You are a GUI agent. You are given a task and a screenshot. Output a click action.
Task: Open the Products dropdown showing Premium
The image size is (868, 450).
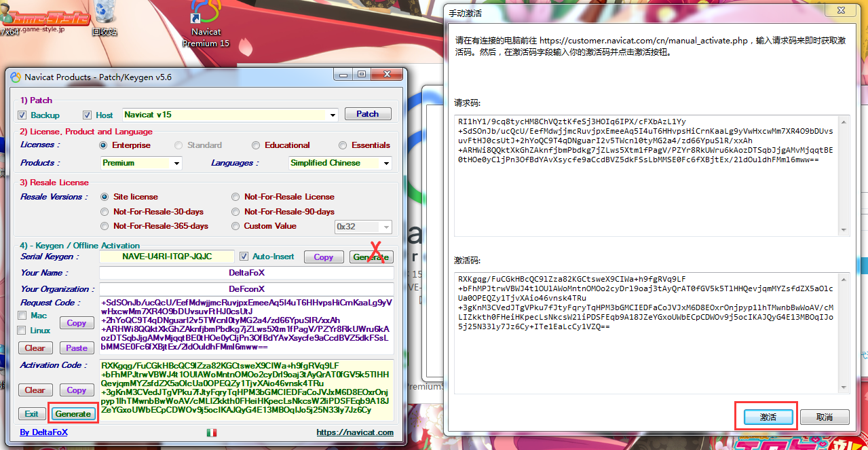point(176,163)
